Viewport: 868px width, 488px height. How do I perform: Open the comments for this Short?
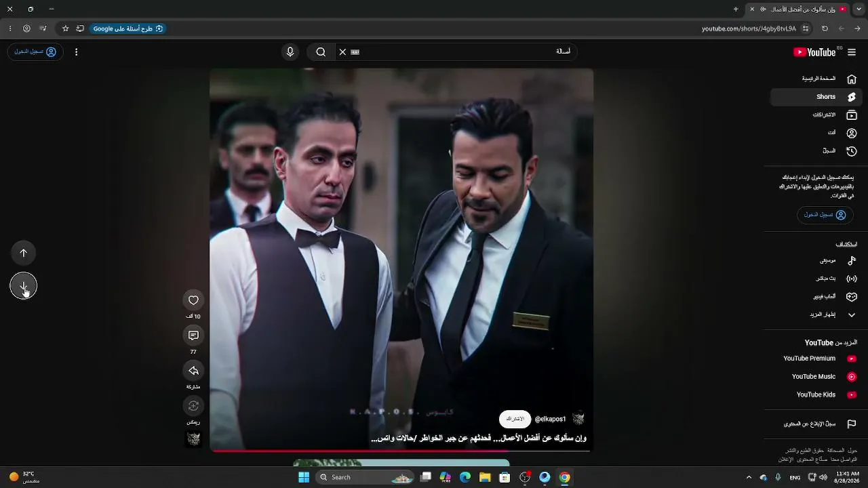point(193,335)
